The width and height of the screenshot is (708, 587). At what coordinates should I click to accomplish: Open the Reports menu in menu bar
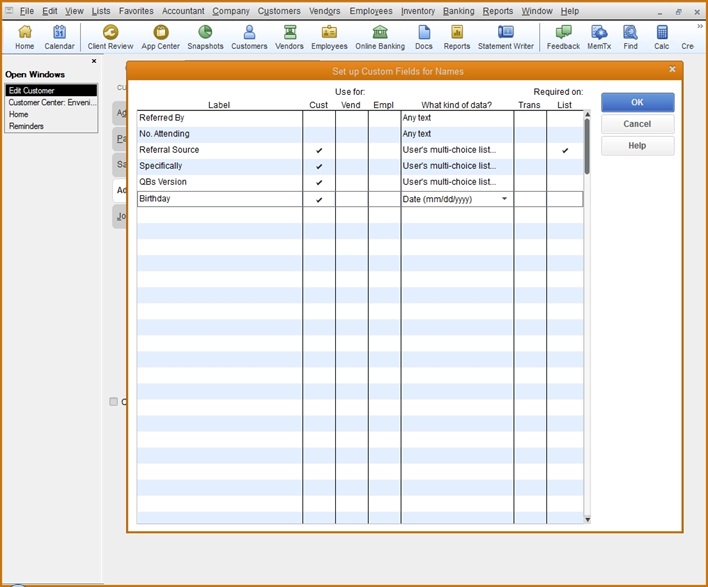498,11
